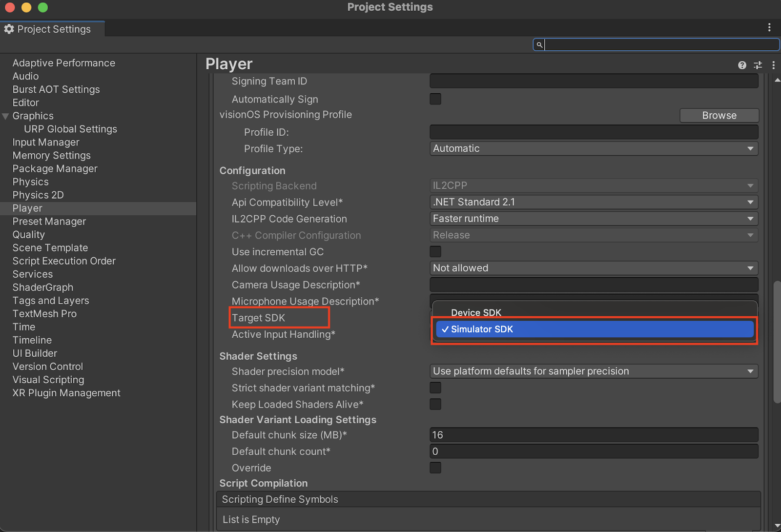Collapse the Graphics section
The image size is (781, 532).
click(x=5, y=116)
